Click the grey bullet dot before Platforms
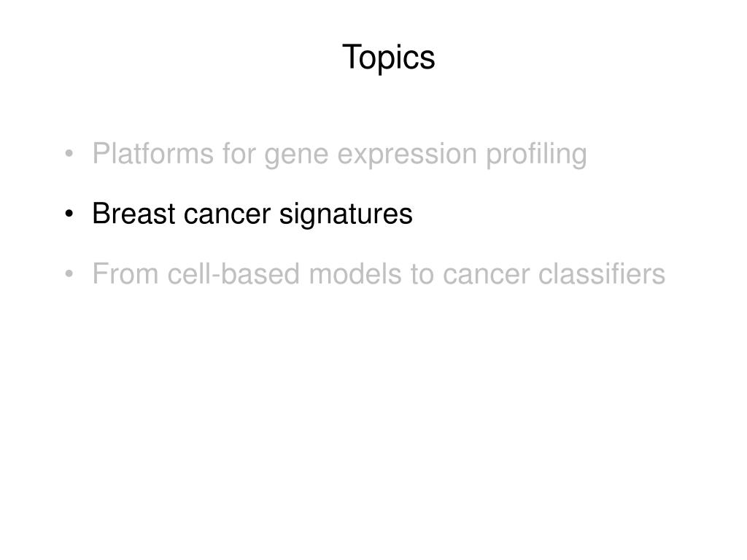 [69, 154]
